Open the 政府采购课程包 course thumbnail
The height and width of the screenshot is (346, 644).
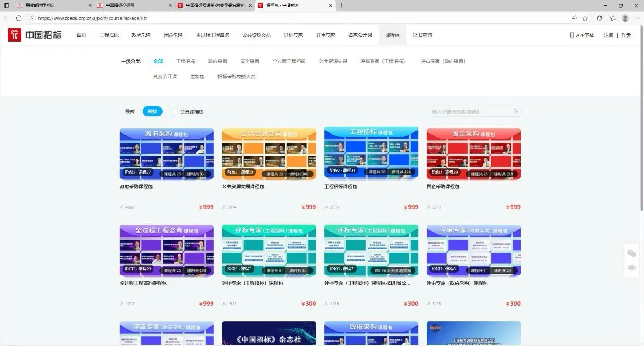[166, 154]
